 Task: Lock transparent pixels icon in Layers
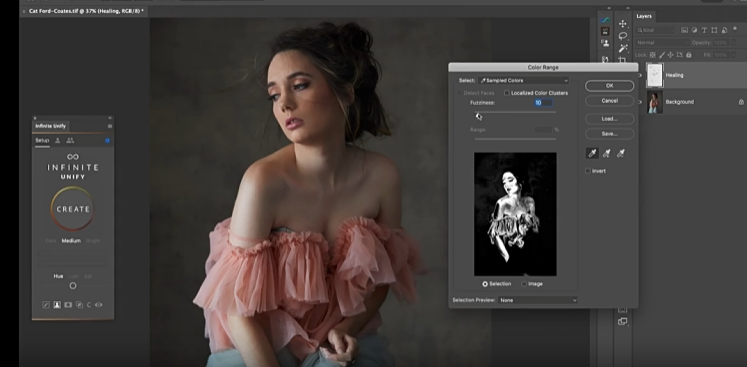click(x=653, y=55)
